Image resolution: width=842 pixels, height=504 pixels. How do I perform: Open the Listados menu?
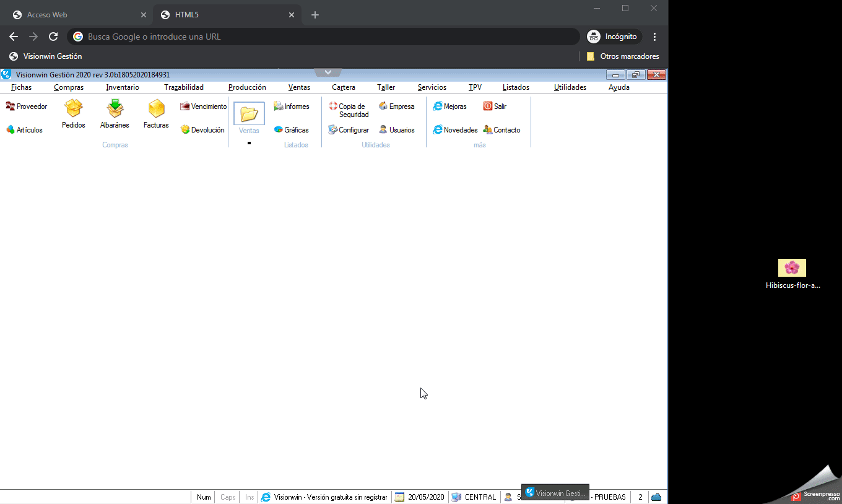516,87
